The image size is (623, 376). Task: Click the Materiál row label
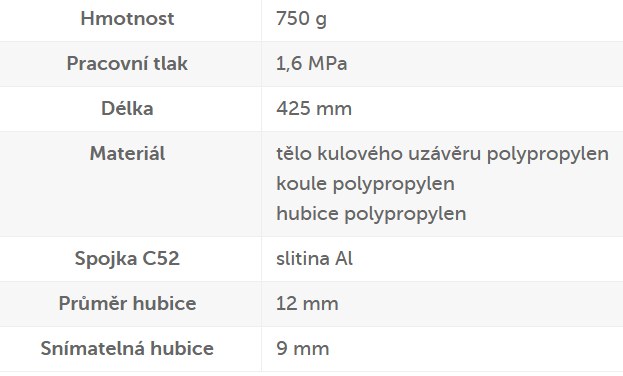pyautogui.click(x=127, y=153)
